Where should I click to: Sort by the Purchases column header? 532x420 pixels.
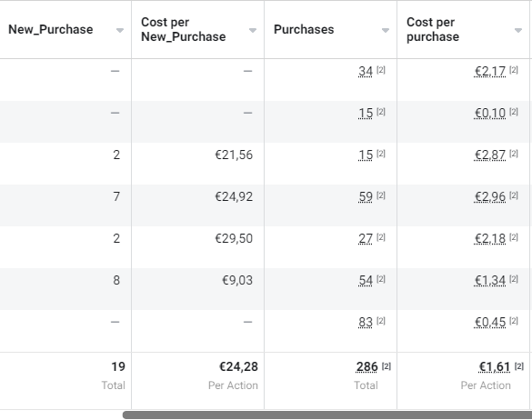304,29
